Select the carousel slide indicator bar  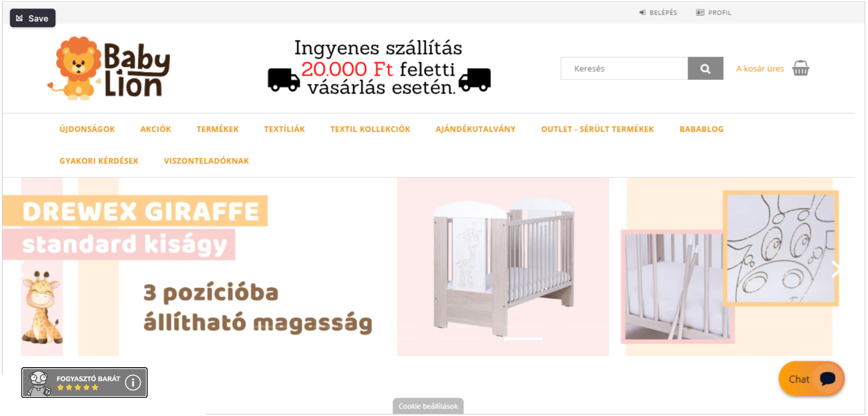(523, 339)
